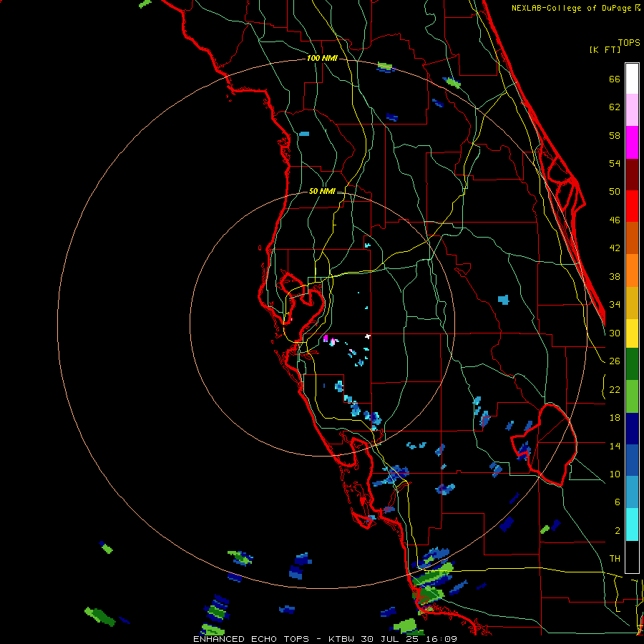Click the 38 value on the scale
Image resolution: width=644 pixels, height=644 pixels.
coord(615,276)
